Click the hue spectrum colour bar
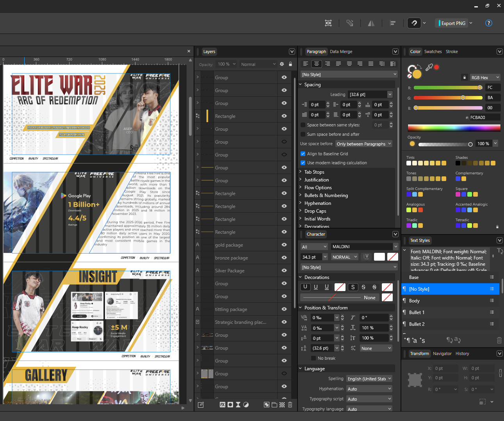 454,128
